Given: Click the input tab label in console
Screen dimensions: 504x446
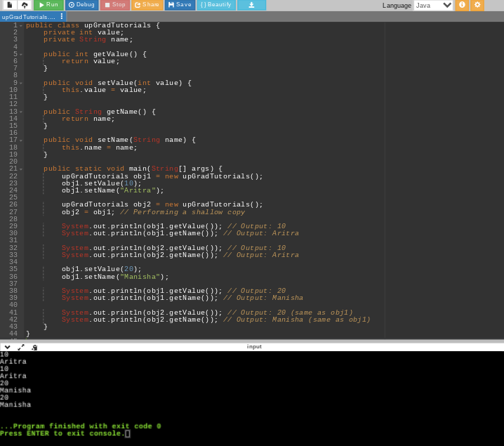Looking at the screenshot, I should (x=254, y=346).
